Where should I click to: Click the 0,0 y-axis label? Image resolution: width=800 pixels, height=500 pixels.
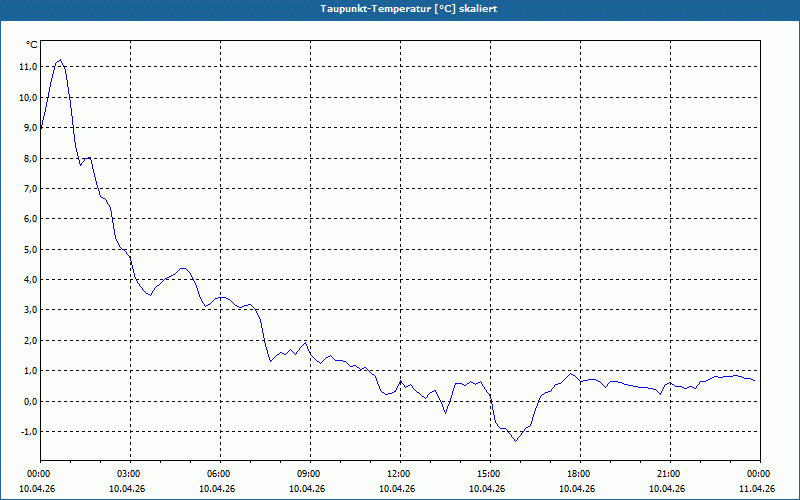point(30,401)
